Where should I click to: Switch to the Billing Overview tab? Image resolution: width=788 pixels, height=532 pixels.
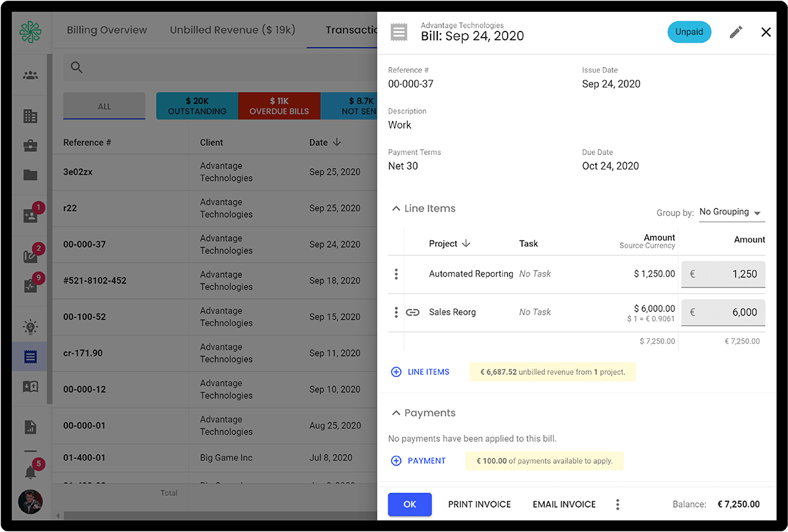click(106, 30)
